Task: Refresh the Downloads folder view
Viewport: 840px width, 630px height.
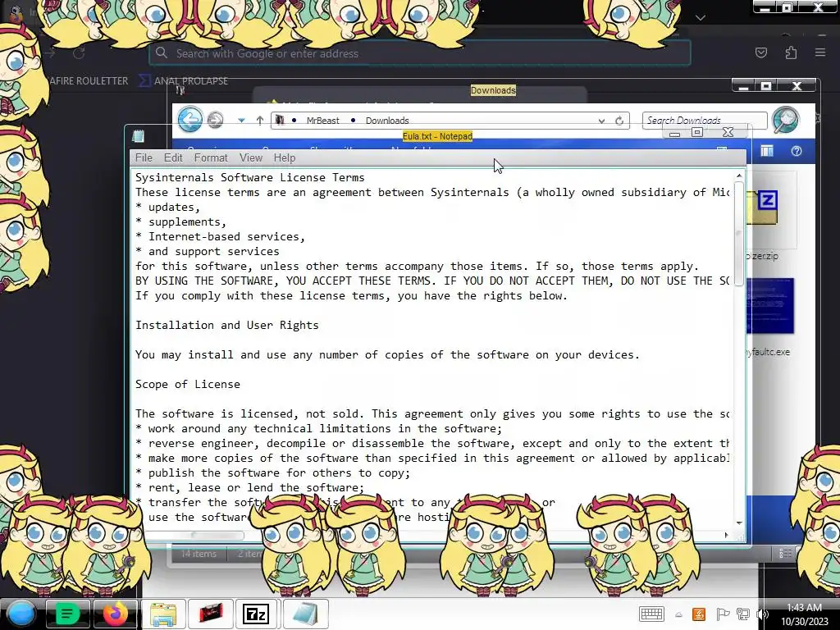Action: coord(619,121)
